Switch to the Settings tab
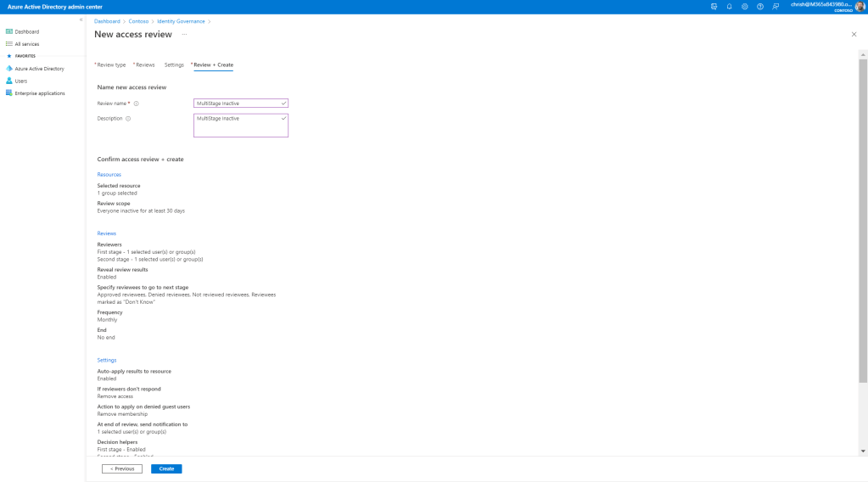Image resolution: width=868 pixels, height=482 pixels. click(174, 64)
